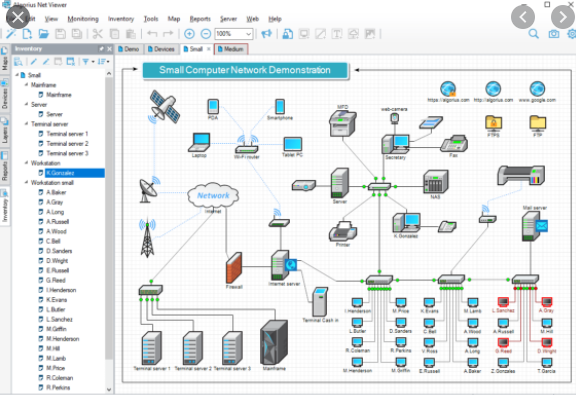The height and width of the screenshot is (395, 576).
Task: Click the scissors cut icon
Action: pos(97,34)
